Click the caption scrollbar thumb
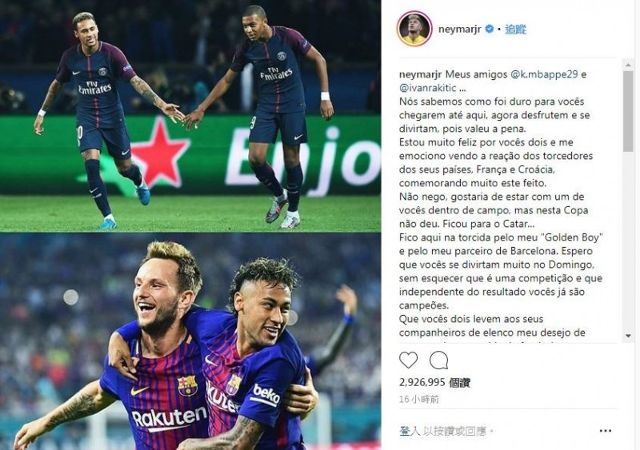Screen dimensions: 640x450 [628, 111]
